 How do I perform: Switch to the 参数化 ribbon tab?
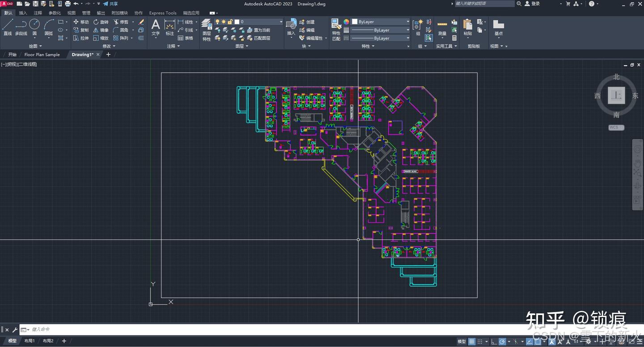(55, 13)
